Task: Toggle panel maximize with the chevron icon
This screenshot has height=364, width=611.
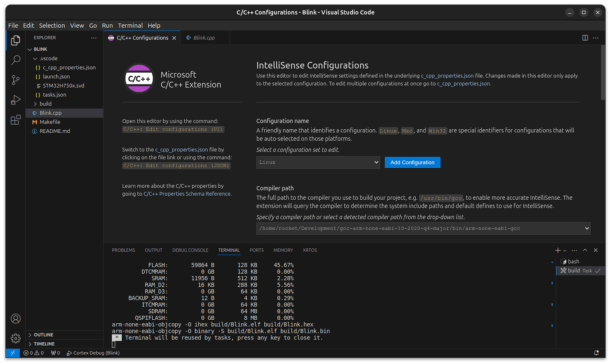Action: tap(585, 250)
